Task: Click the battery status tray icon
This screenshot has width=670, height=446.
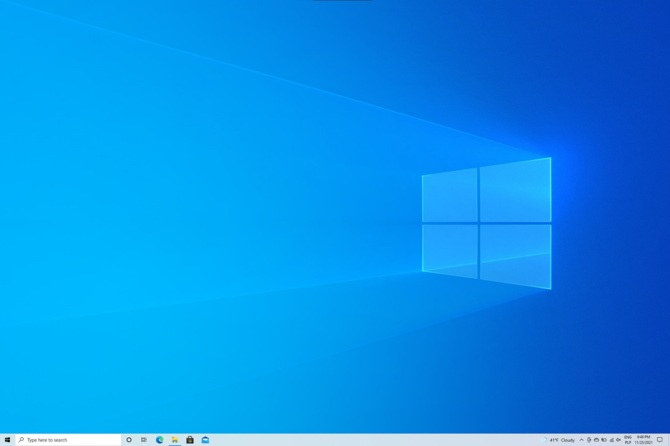Action: pos(604,440)
